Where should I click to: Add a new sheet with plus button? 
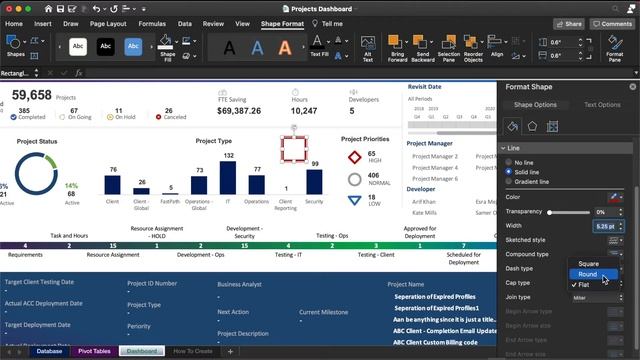[230, 351]
